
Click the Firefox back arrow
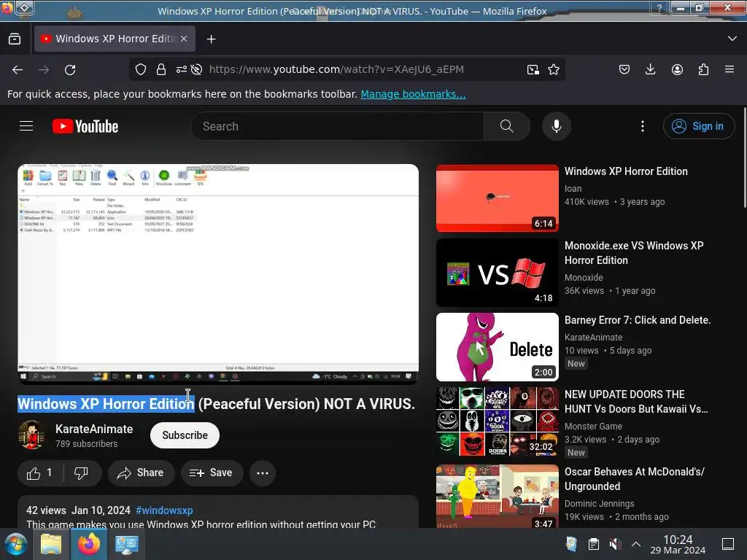(x=18, y=70)
